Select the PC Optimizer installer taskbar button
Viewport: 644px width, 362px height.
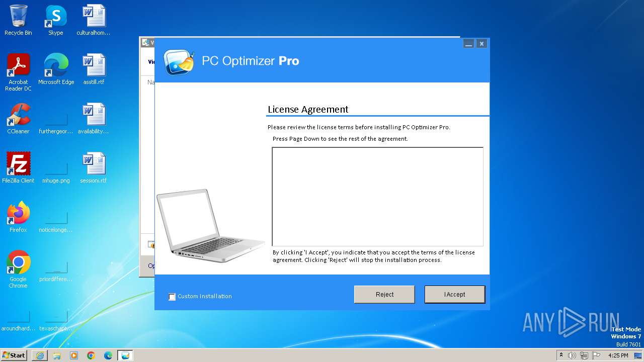click(x=125, y=355)
